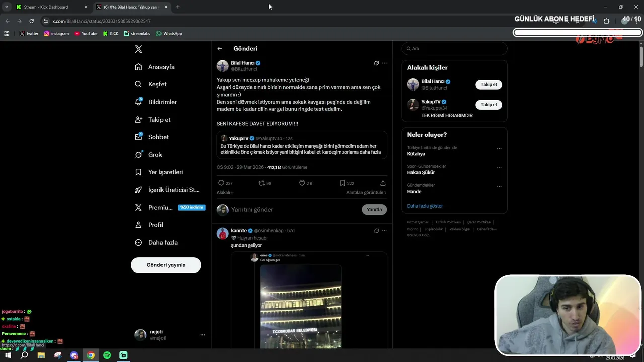Open Takip et in sidebar navigation

tap(153, 120)
